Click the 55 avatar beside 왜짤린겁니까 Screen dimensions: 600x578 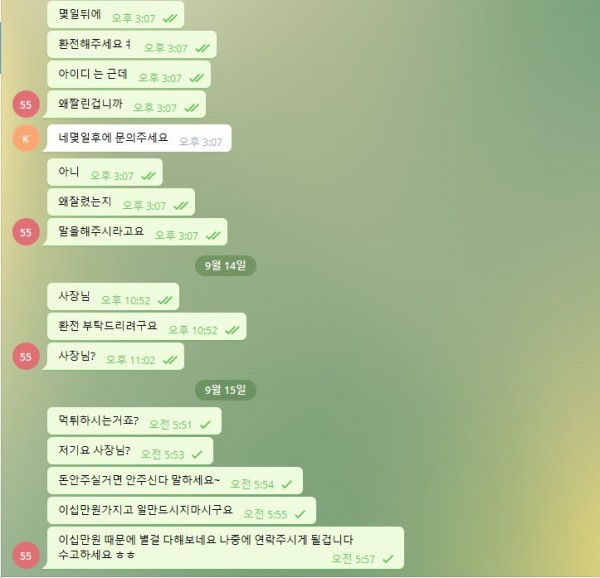26,104
